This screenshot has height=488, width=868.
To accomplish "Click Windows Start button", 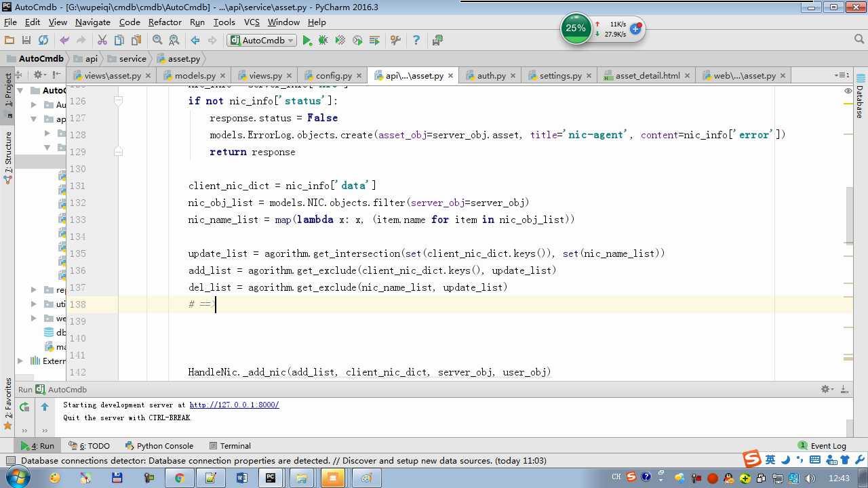I will point(17,478).
